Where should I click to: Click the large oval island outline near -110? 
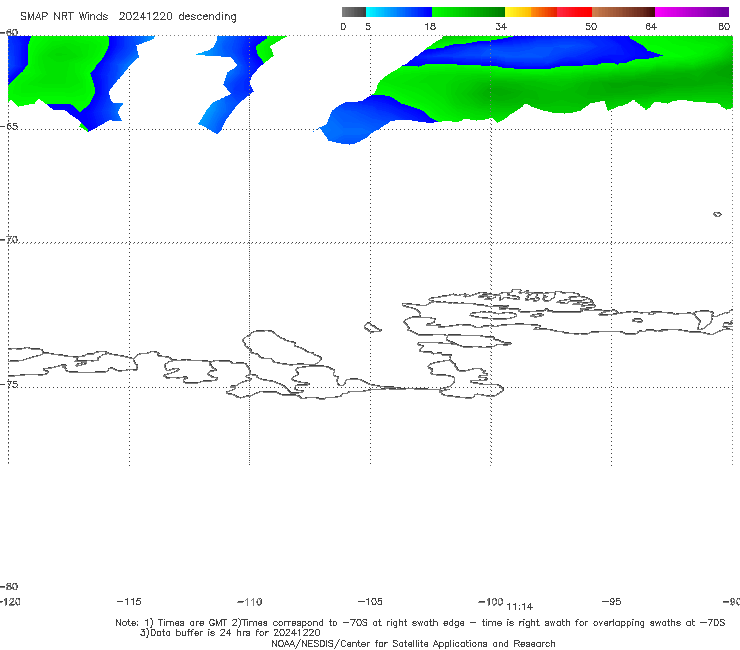pos(282,348)
